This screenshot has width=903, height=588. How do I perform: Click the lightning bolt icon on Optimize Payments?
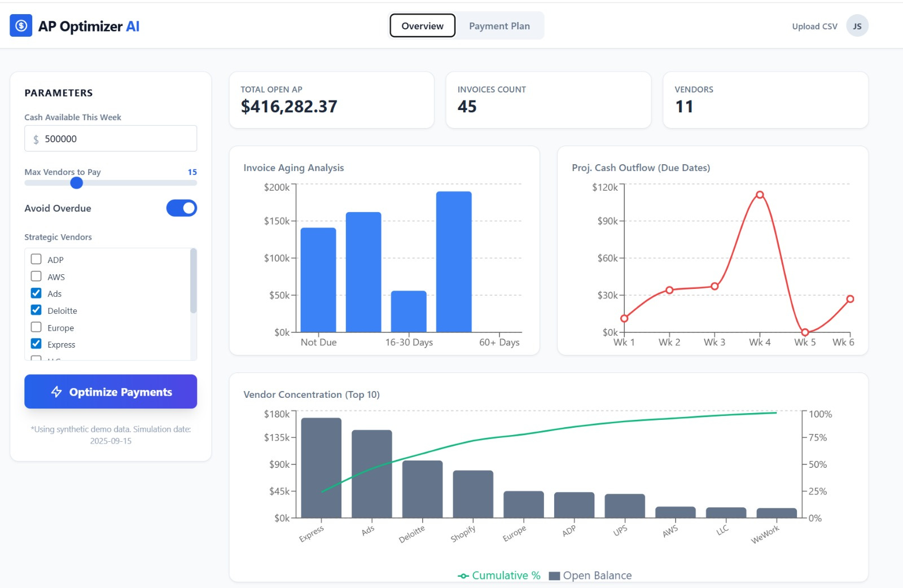pos(56,392)
